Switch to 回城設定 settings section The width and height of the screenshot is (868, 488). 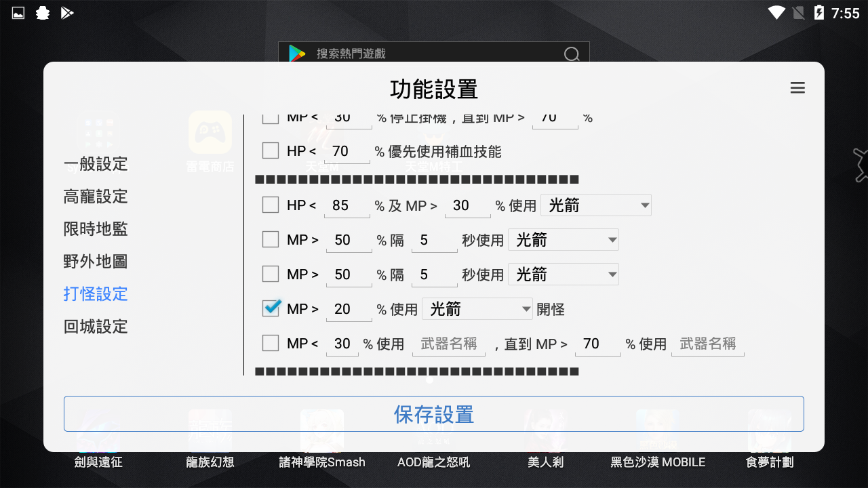point(95,327)
